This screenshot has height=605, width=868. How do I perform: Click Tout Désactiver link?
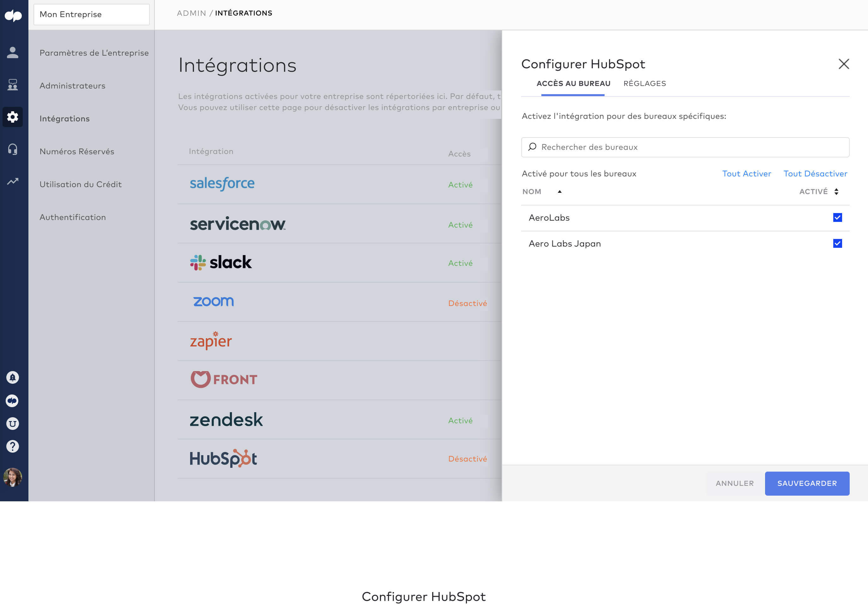coord(816,174)
